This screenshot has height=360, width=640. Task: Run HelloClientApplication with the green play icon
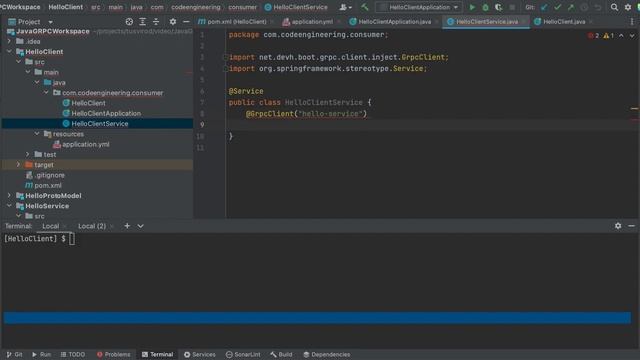pos(472,7)
